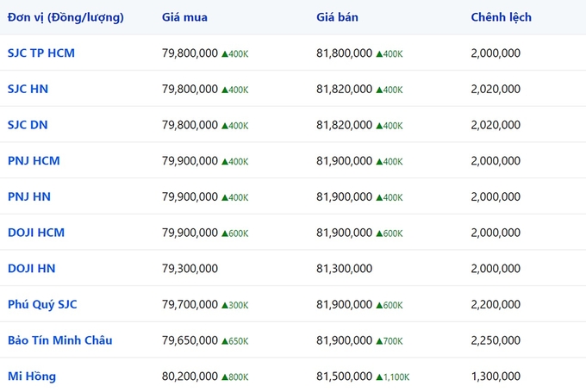The width and height of the screenshot is (586, 392).
Task: Select PNJ HCM sell price 81,900,000
Action: (344, 161)
